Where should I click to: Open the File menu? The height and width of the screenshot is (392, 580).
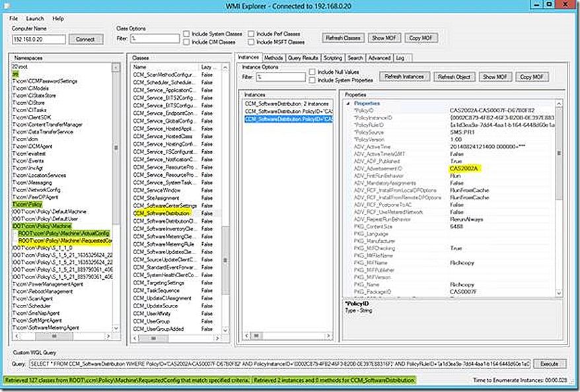13,18
